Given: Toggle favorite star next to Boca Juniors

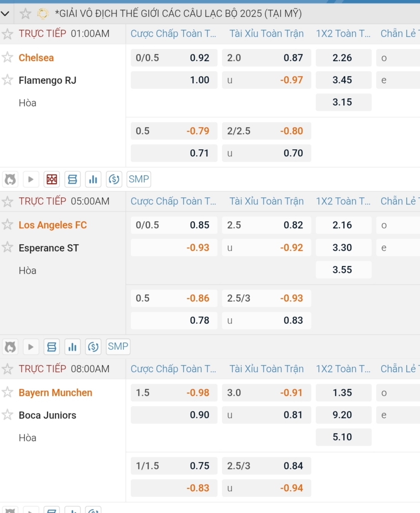Looking at the screenshot, I should coord(8,415).
